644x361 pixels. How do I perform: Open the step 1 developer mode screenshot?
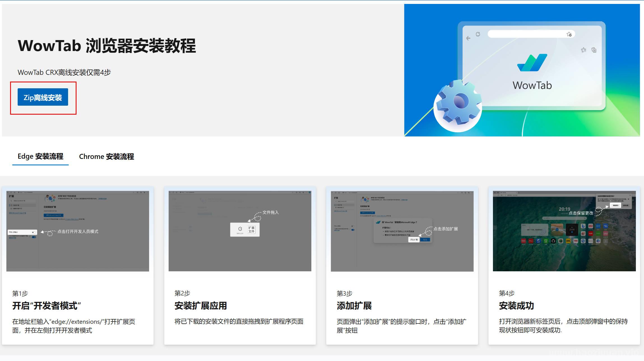(x=78, y=231)
